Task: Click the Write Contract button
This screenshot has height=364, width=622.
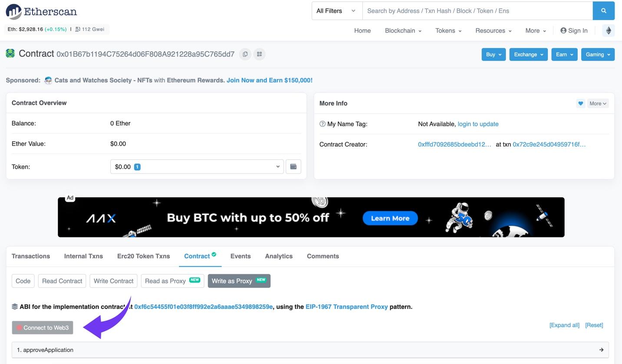Action: point(113,281)
